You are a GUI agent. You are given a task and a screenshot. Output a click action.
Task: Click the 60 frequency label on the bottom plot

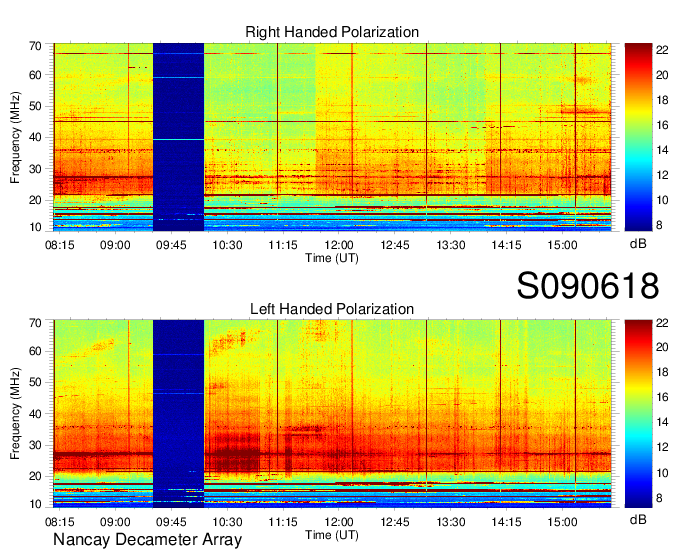click(35, 351)
